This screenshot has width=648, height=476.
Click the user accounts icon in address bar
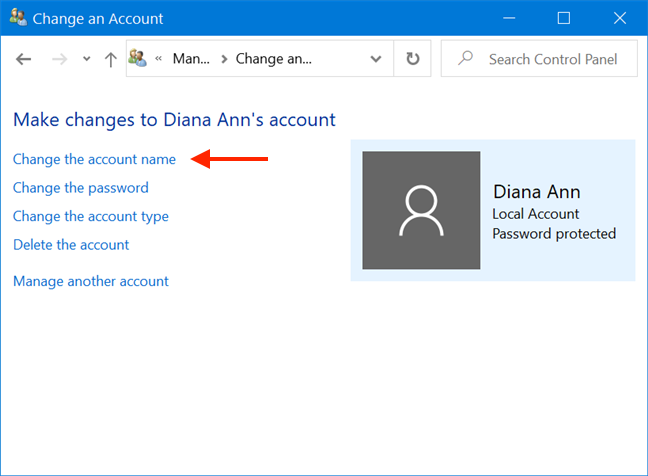(x=137, y=58)
